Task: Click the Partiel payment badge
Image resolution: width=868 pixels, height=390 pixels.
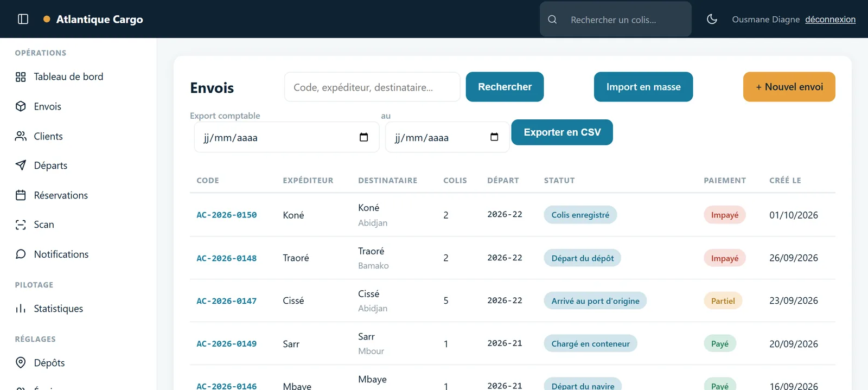Action: pyautogui.click(x=723, y=301)
